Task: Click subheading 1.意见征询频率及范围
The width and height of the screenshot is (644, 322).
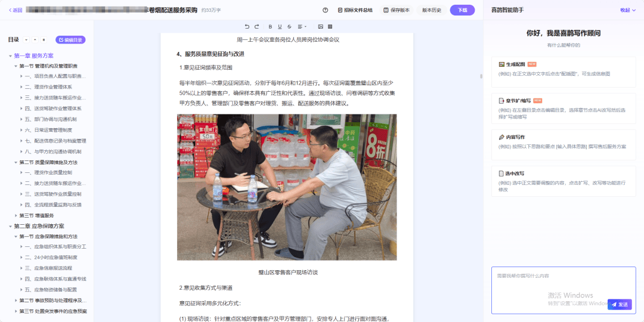Action: tap(206, 67)
